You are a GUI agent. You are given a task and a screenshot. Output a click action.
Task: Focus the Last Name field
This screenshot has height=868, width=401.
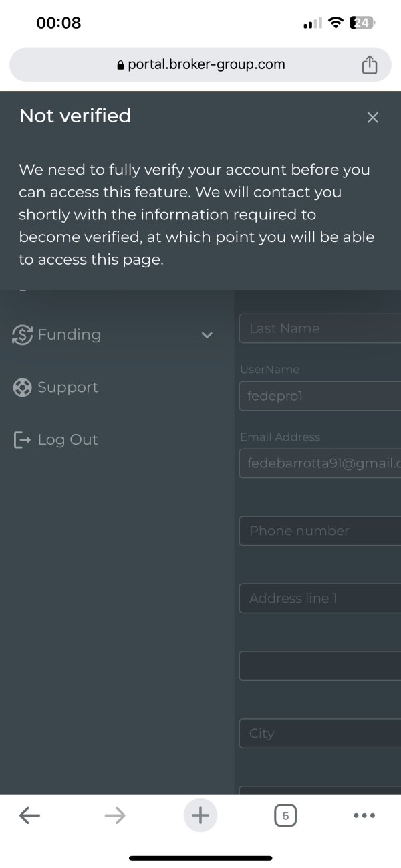click(x=320, y=328)
